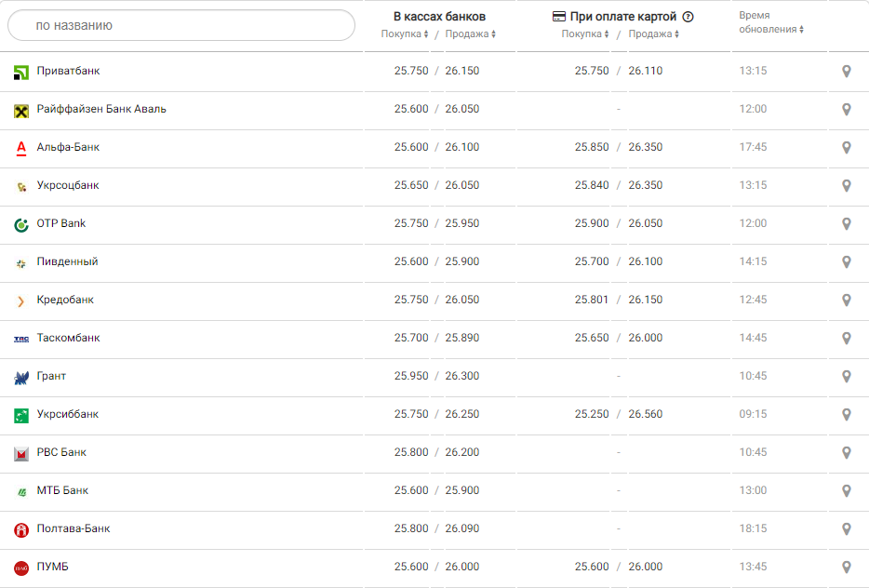Select the Кредобанк bank name

tap(65, 300)
